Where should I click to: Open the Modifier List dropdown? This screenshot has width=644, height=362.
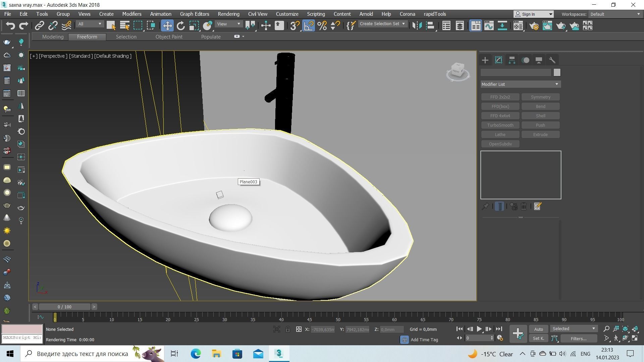[x=521, y=84]
